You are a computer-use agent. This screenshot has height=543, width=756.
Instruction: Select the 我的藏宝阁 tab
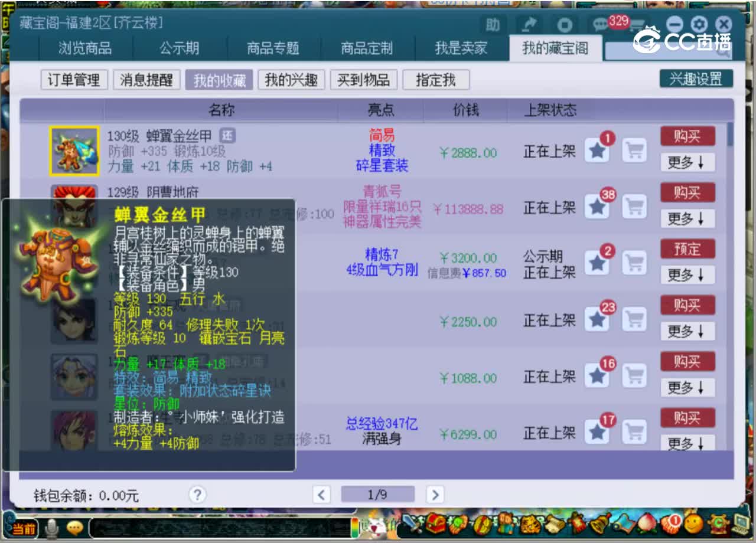tap(555, 48)
